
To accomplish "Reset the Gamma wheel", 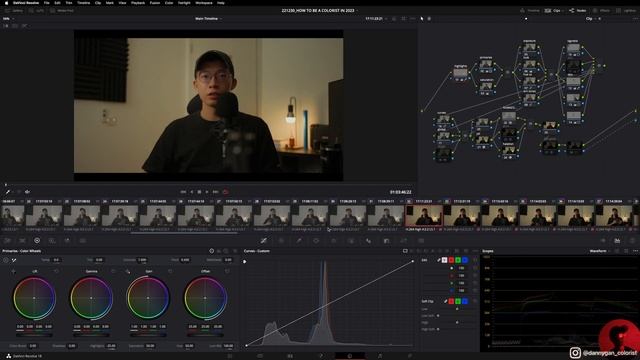I will click(x=113, y=271).
